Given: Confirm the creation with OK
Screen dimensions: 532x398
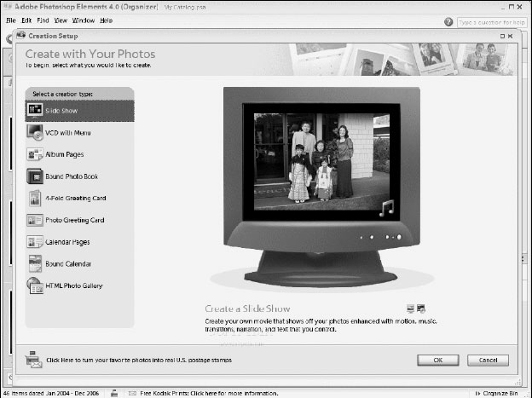Looking at the screenshot, I should click(x=438, y=360).
